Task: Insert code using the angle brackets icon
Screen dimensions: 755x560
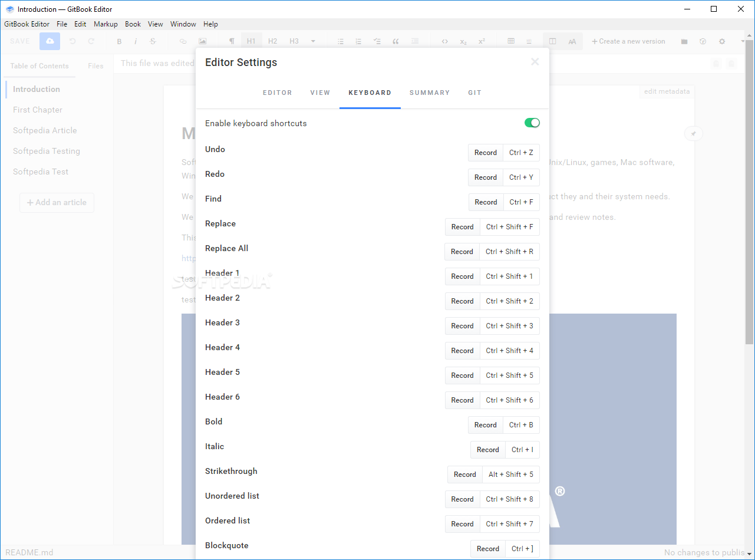Action: (445, 41)
